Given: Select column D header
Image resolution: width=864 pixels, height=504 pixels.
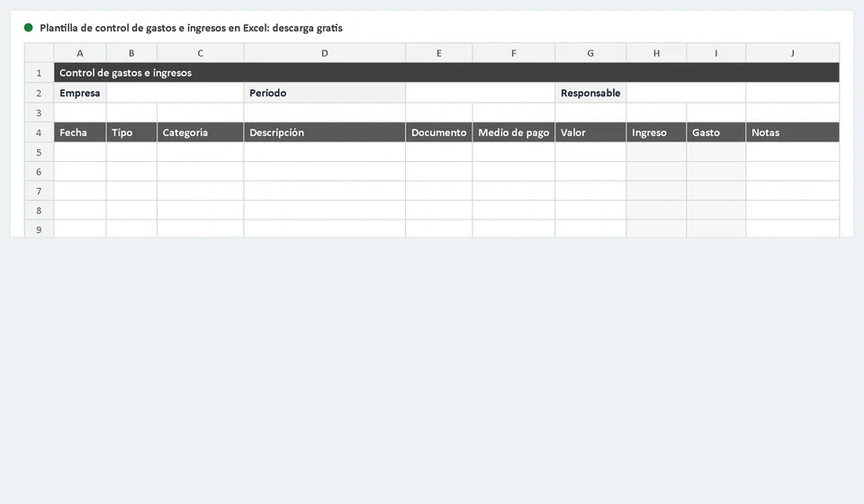Looking at the screenshot, I should tap(325, 53).
